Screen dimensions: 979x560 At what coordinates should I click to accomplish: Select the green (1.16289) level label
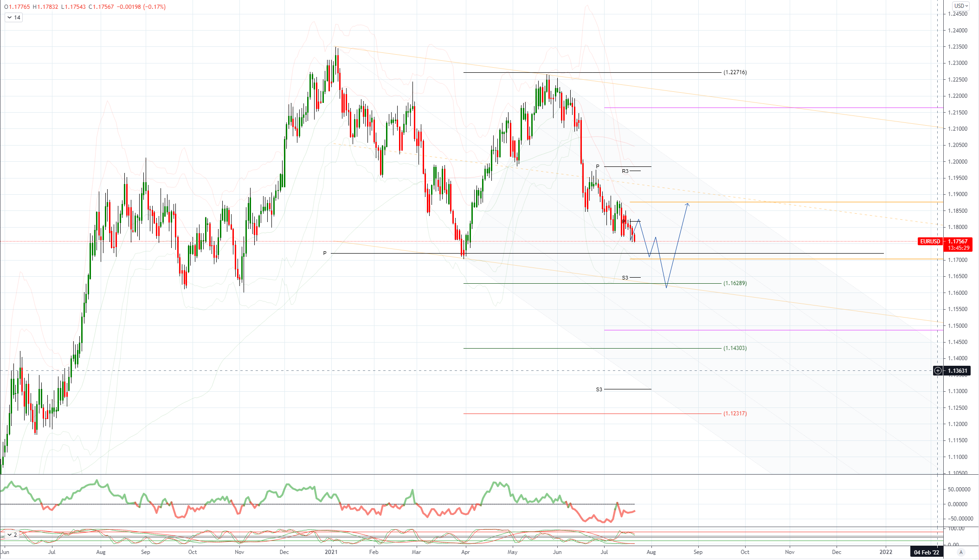735,283
